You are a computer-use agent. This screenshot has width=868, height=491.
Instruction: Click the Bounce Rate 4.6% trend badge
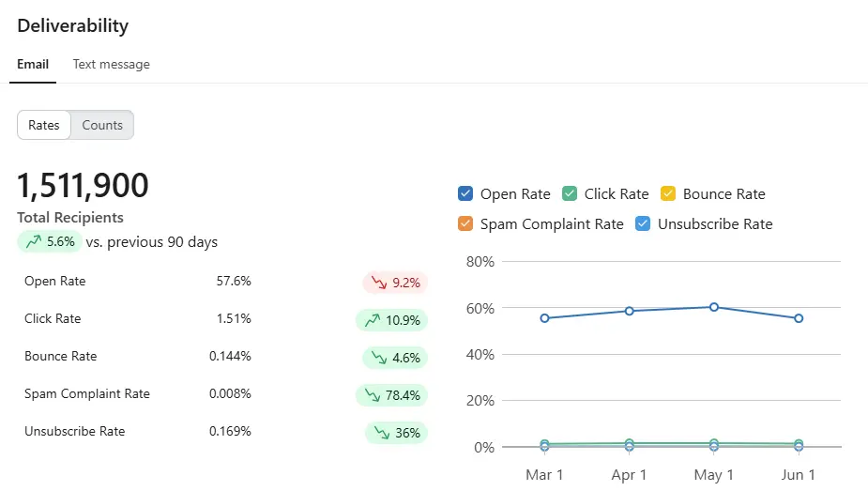[x=395, y=358]
